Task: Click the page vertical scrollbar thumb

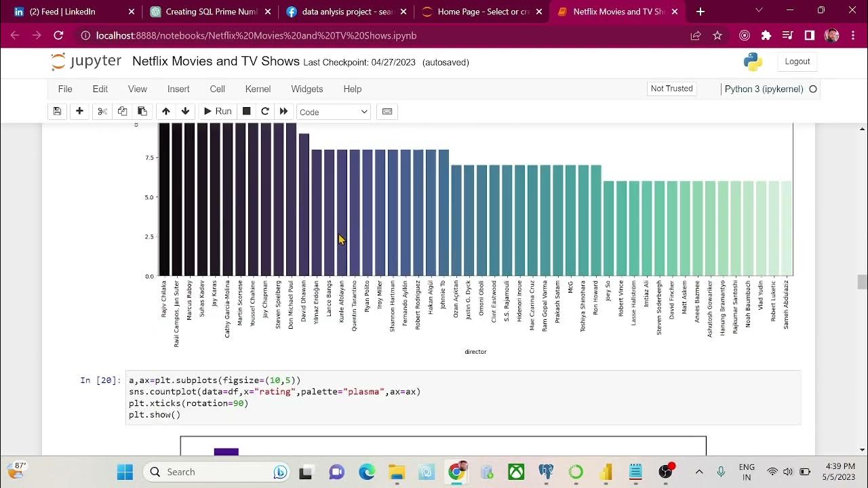Action: click(862, 282)
